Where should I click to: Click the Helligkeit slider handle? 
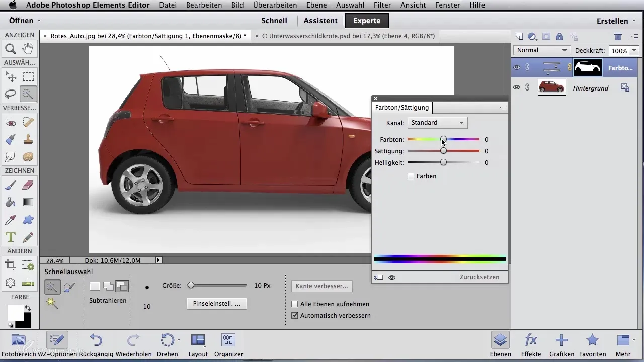point(443,162)
